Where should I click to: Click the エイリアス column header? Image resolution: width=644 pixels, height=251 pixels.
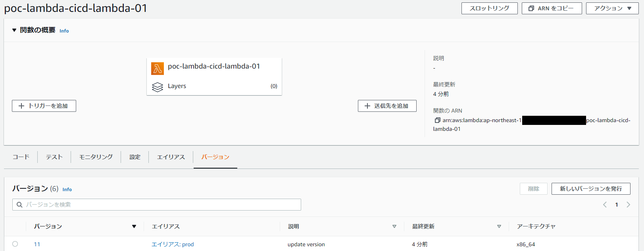click(x=166, y=226)
